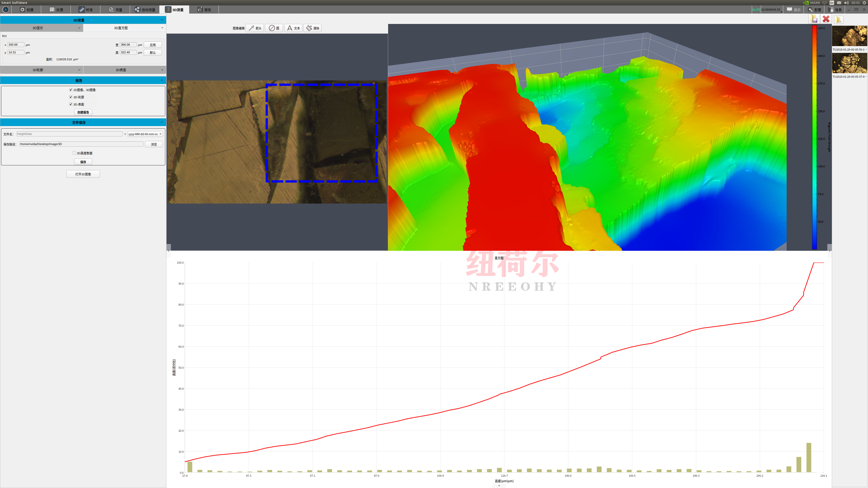Image resolution: width=868 pixels, height=488 pixels.
Task: Switch to the 自动测量 tab
Action: [x=145, y=10]
